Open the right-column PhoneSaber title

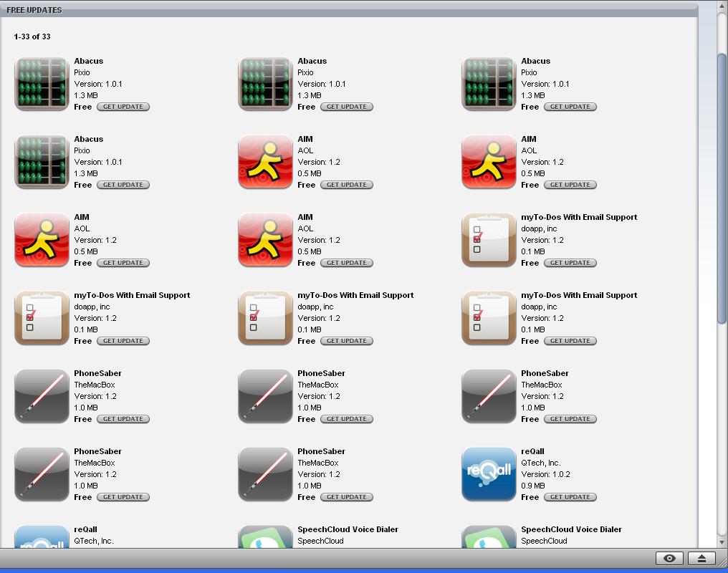pyautogui.click(x=545, y=373)
